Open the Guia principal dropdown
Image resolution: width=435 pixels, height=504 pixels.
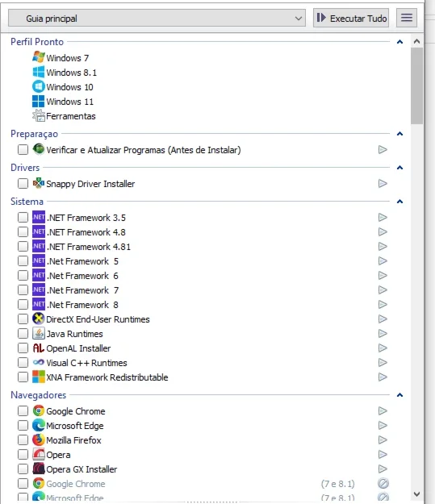(157, 18)
